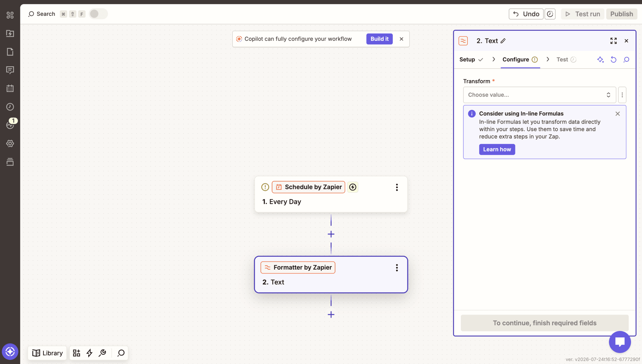The width and height of the screenshot is (642, 364).
Task: Switch to the Test tab
Action: point(566,59)
